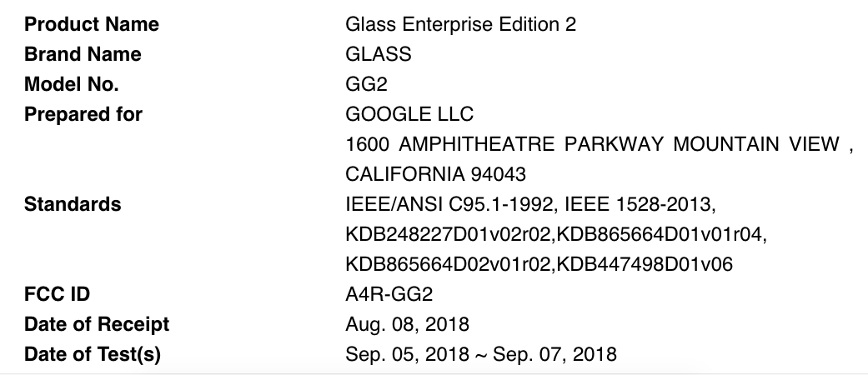Image resolution: width=868 pixels, height=375 pixels.
Task: Click the 'Model No.' label
Action: tap(72, 84)
